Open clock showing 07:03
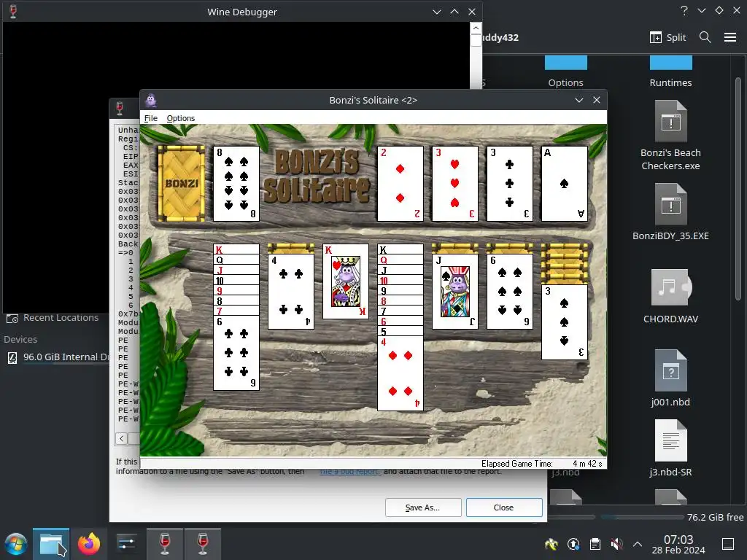Image resolution: width=747 pixels, height=560 pixels. 678,544
